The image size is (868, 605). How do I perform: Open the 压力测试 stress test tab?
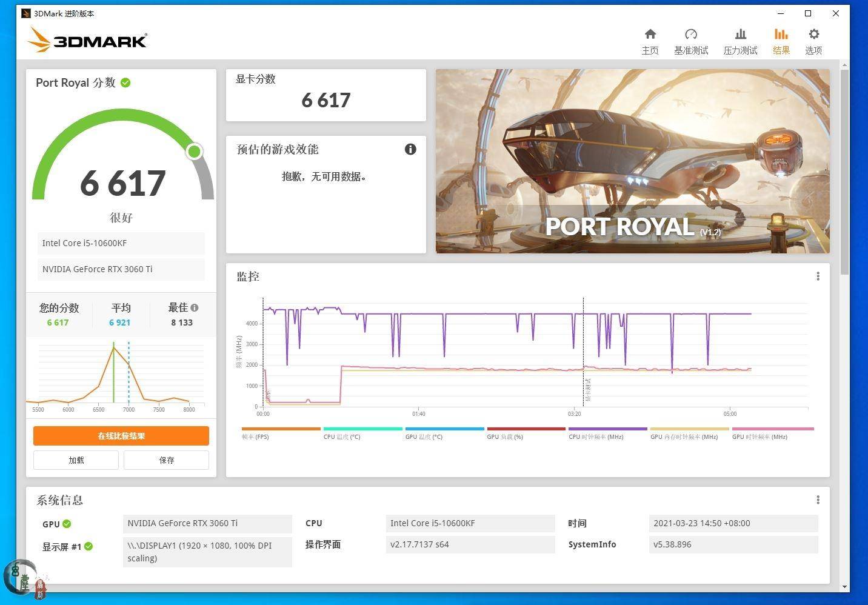point(740,41)
